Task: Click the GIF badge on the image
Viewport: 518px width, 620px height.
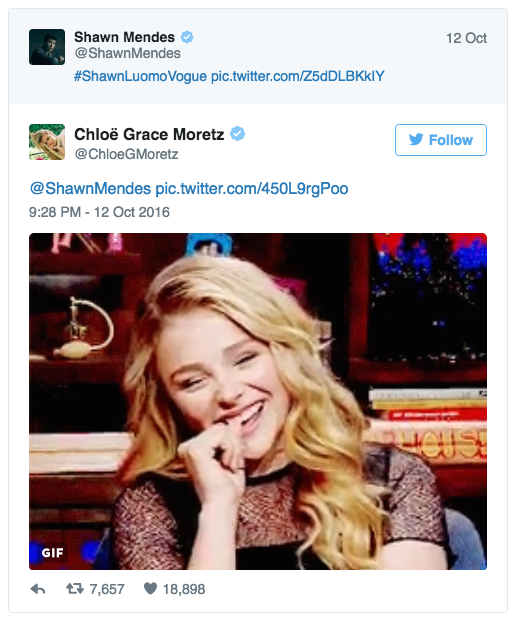Action: pos(52,552)
